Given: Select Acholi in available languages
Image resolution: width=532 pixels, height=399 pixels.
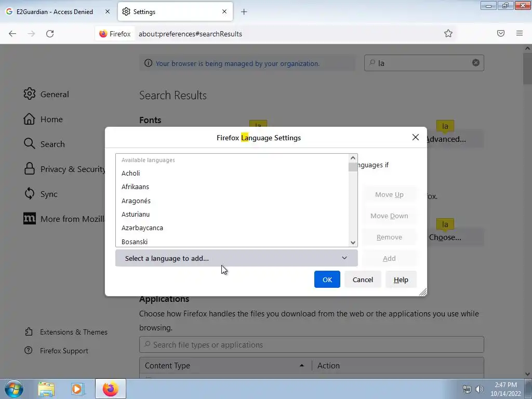Looking at the screenshot, I should pos(232,173).
